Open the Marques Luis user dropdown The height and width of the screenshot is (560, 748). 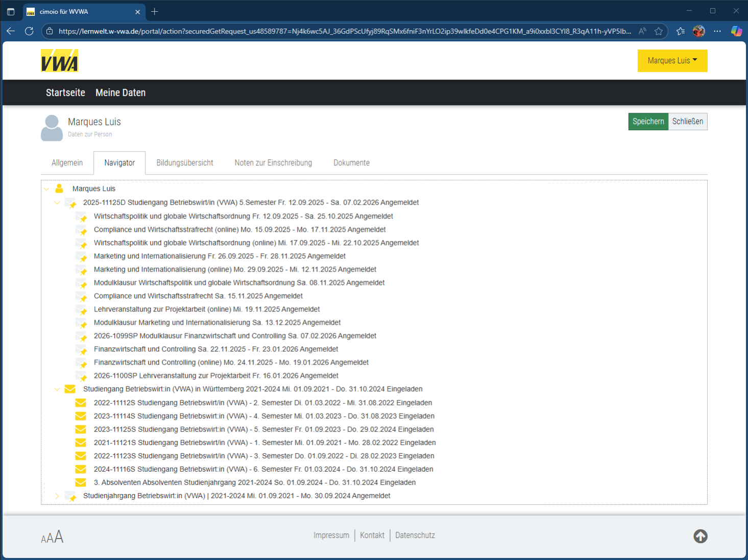coord(672,61)
